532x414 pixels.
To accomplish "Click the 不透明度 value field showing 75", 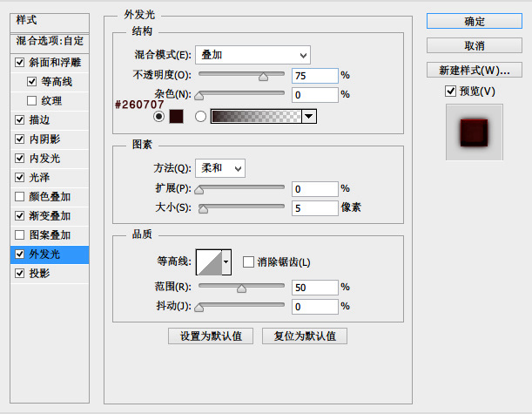I will (x=315, y=76).
